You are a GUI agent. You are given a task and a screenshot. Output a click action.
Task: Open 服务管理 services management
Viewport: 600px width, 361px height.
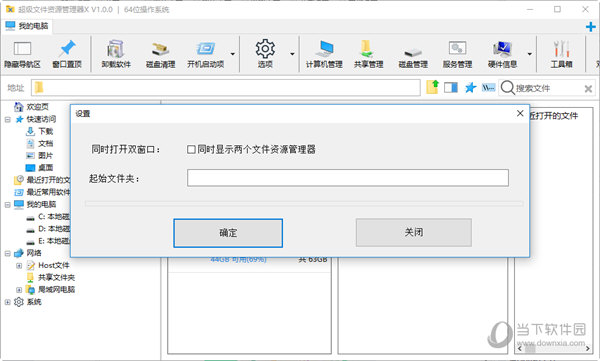click(457, 55)
